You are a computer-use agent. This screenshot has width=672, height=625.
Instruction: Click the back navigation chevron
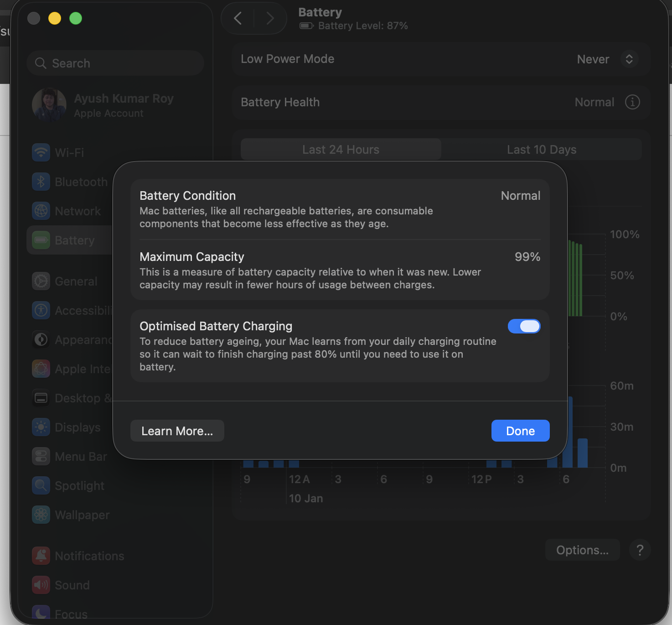[x=238, y=18]
